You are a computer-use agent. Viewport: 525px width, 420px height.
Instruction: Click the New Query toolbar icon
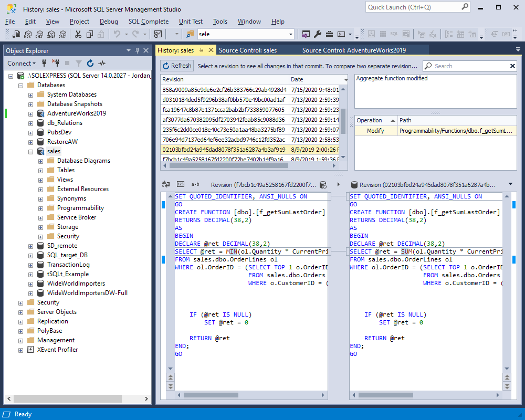click(16, 34)
